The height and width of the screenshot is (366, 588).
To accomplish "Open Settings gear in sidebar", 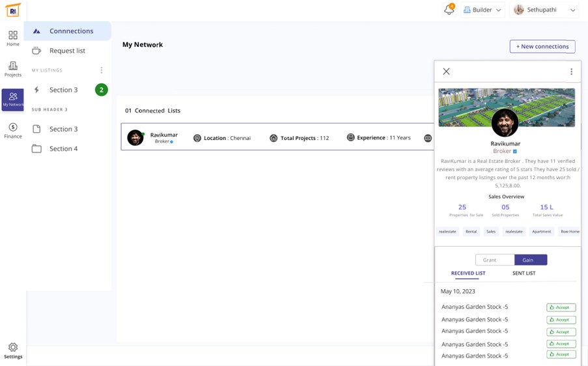I will click(x=13, y=351).
